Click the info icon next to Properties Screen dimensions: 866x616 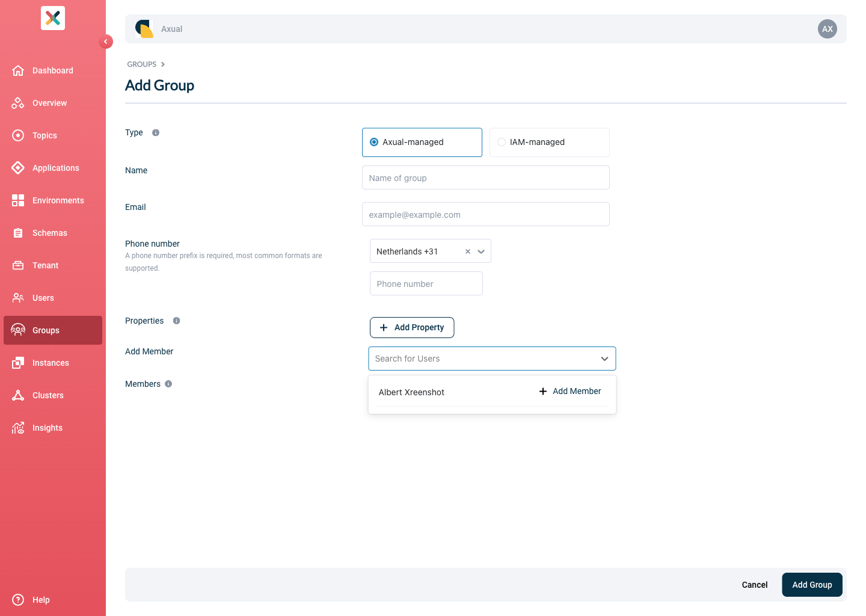click(x=177, y=321)
